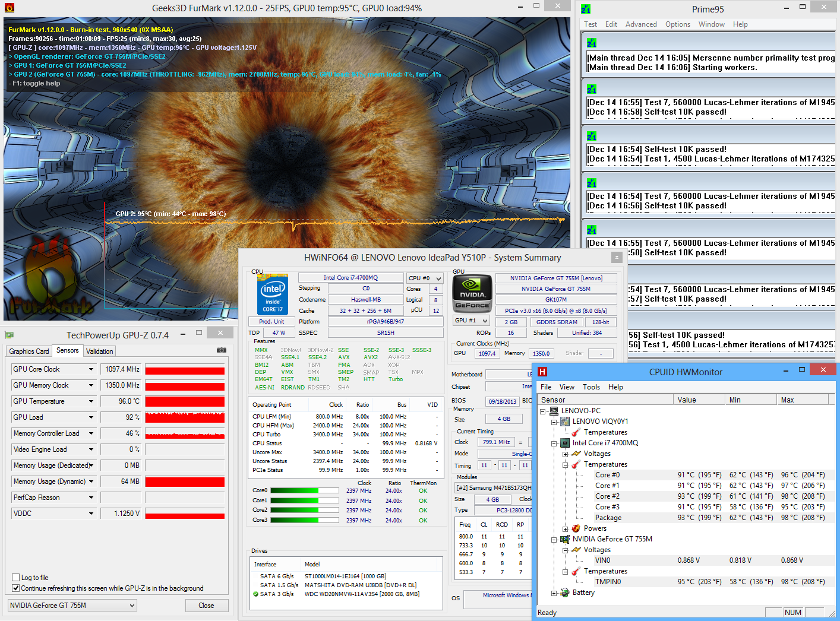Open the Help menu in Prime95
This screenshot has width=840, height=621.
click(x=740, y=24)
